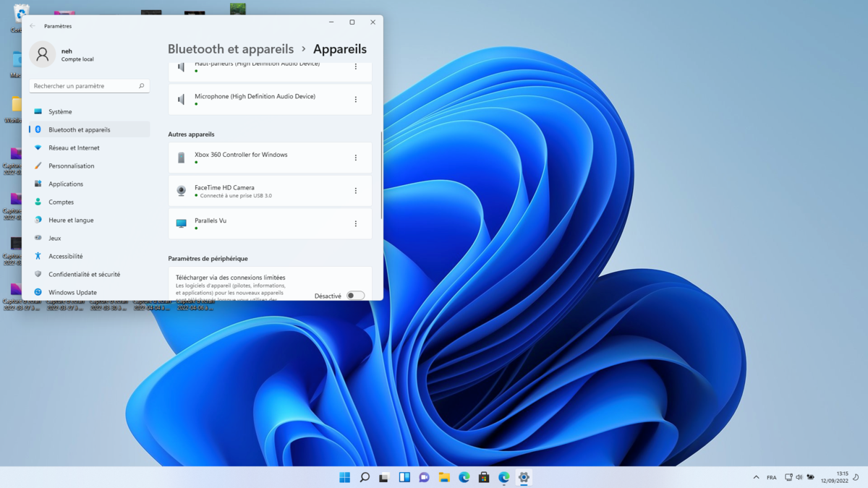Image resolution: width=868 pixels, height=488 pixels.
Task: Open more options for the Microphone device
Action: coord(355,100)
